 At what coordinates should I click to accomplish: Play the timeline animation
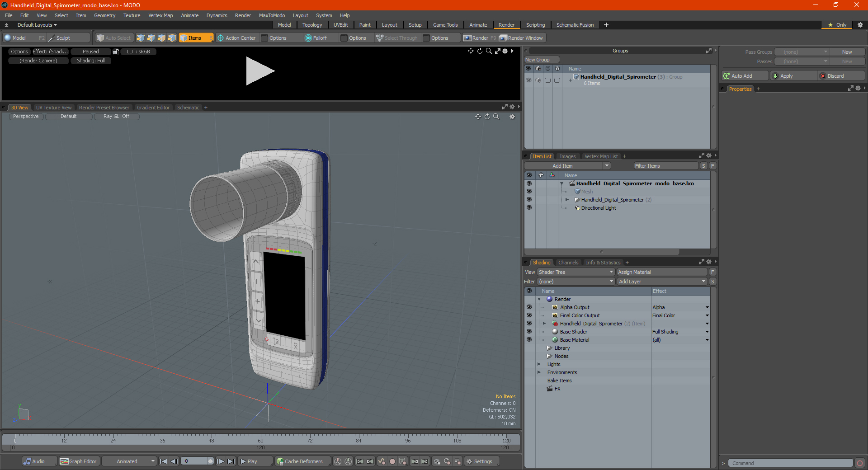(255, 461)
